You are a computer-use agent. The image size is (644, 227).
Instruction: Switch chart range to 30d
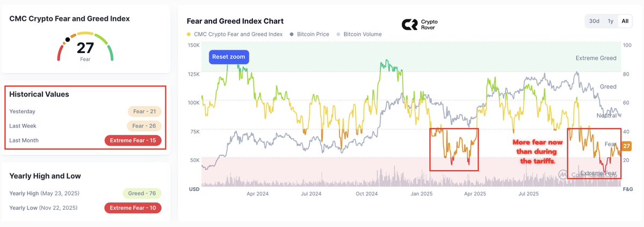click(594, 21)
